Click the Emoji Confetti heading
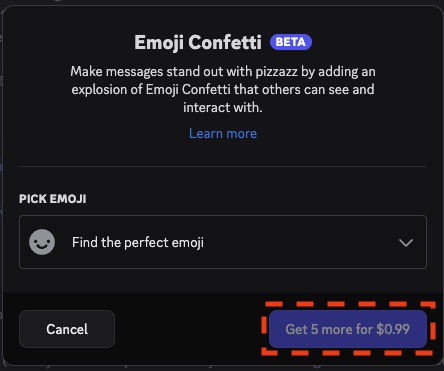 [x=198, y=43]
